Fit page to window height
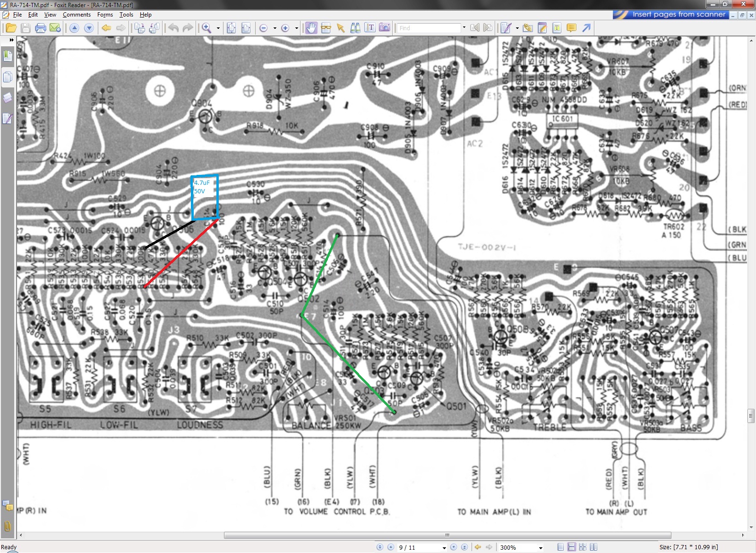Screen dimensions: 756x553 click(232, 28)
